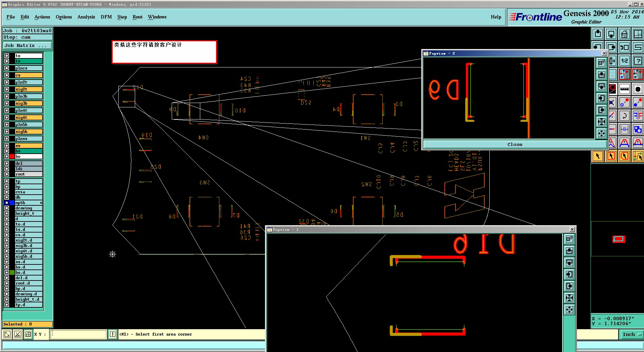
Task: Open the Windows menu
Action: click(x=157, y=17)
